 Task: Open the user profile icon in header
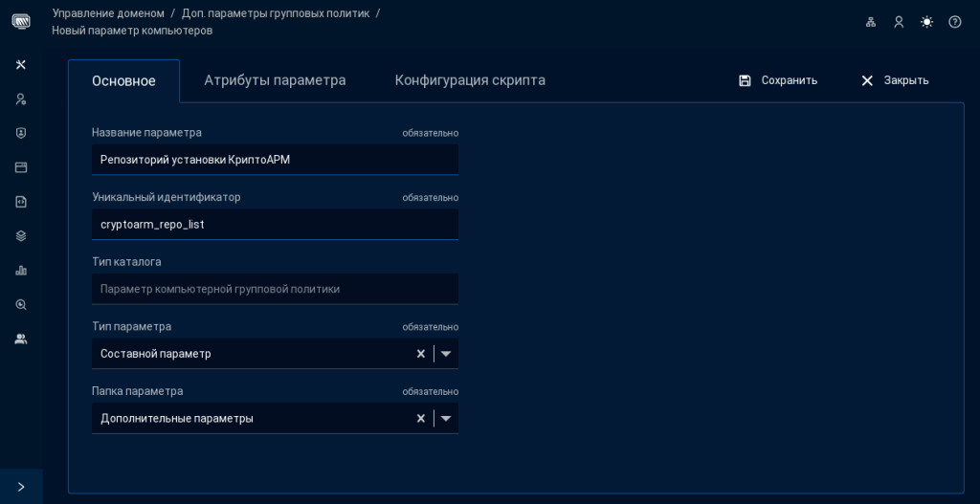pyautogui.click(x=899, y=22)
